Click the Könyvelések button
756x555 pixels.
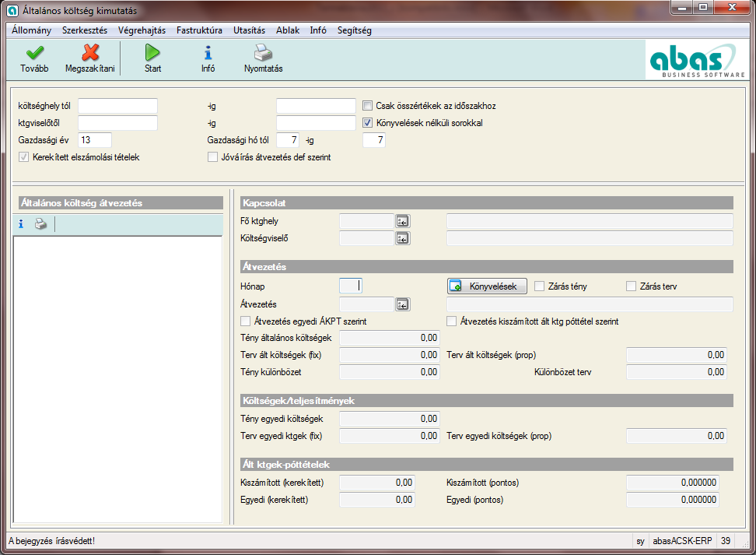487,286
